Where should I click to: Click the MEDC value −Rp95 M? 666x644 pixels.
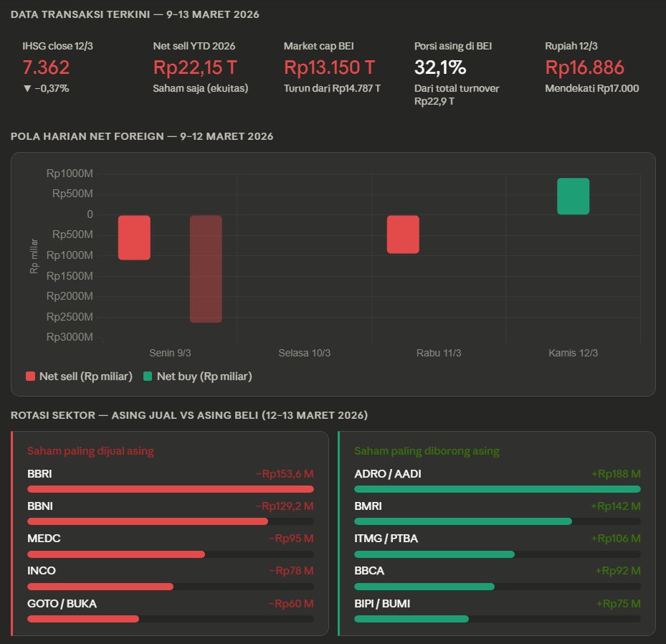click(x=291, y=539)
